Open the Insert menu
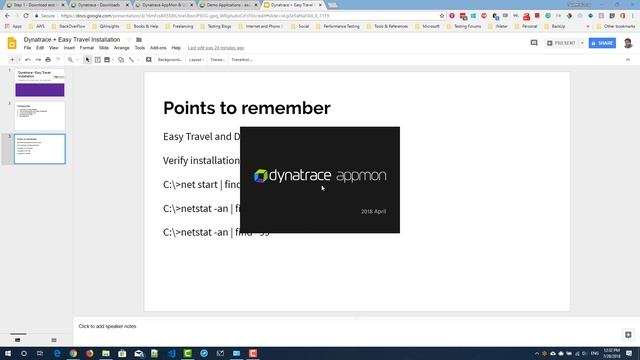 pos(69,48)
